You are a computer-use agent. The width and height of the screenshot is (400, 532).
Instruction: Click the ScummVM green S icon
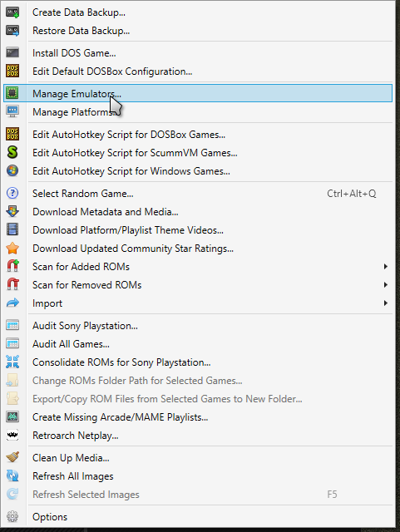(x=12, y=152)
